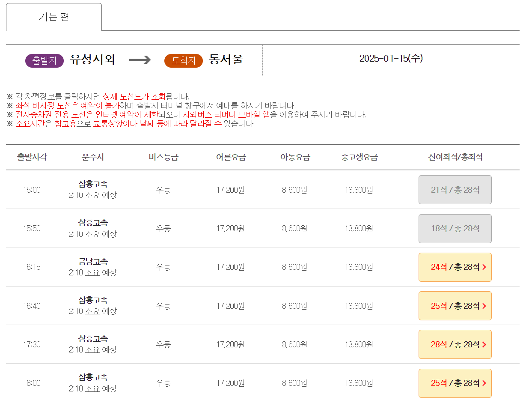Select the 28석 seat button for 17:30
This screenshot has width=532, height=400.
[455, 344]
